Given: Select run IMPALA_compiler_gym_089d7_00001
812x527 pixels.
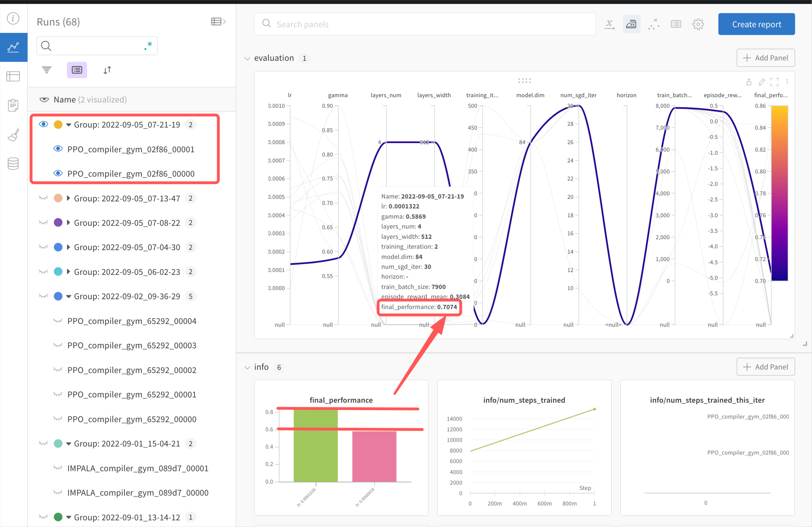Looking at the screenshot, I should point(138,468).
